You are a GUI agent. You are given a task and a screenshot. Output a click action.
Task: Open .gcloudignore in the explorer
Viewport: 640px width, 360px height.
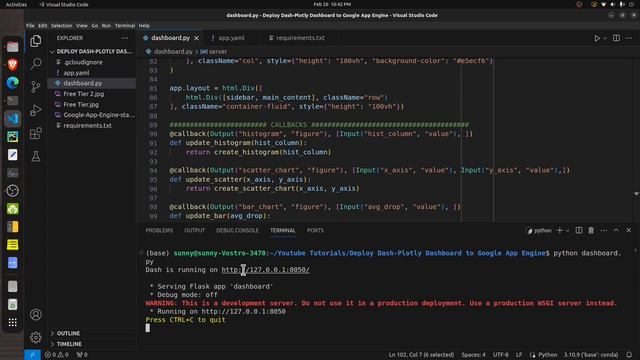click(83, 62)
